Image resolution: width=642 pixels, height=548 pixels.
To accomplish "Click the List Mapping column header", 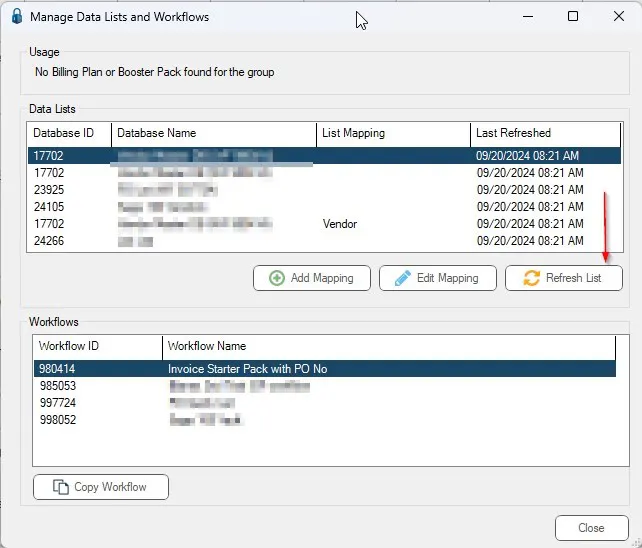I will [393, 133].
